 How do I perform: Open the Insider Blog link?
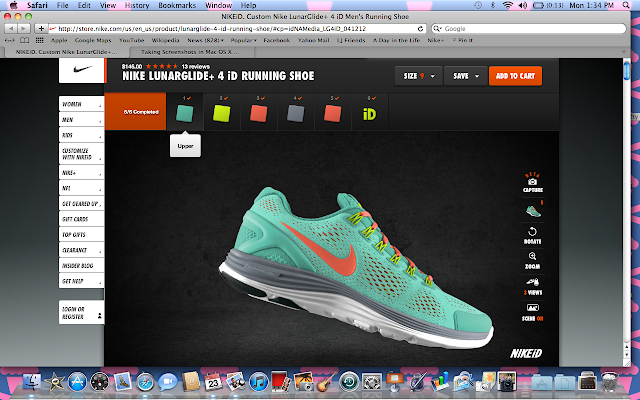81,266
